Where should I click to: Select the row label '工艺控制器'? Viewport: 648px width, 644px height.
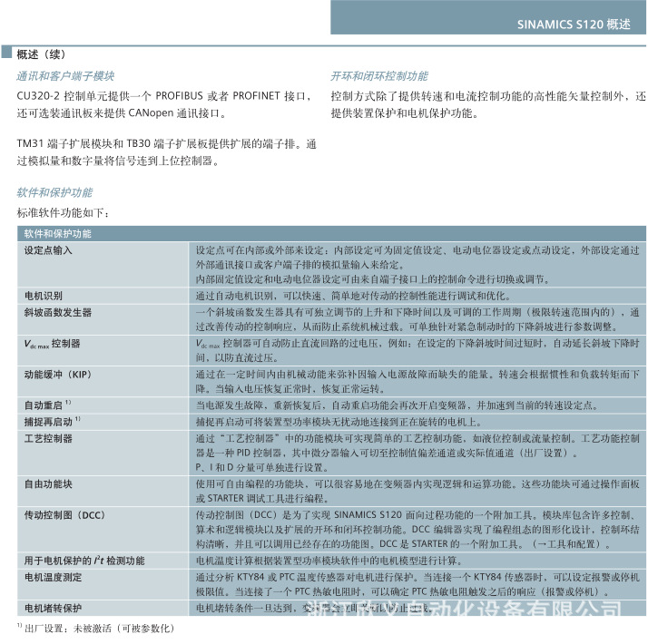(48, 438)
